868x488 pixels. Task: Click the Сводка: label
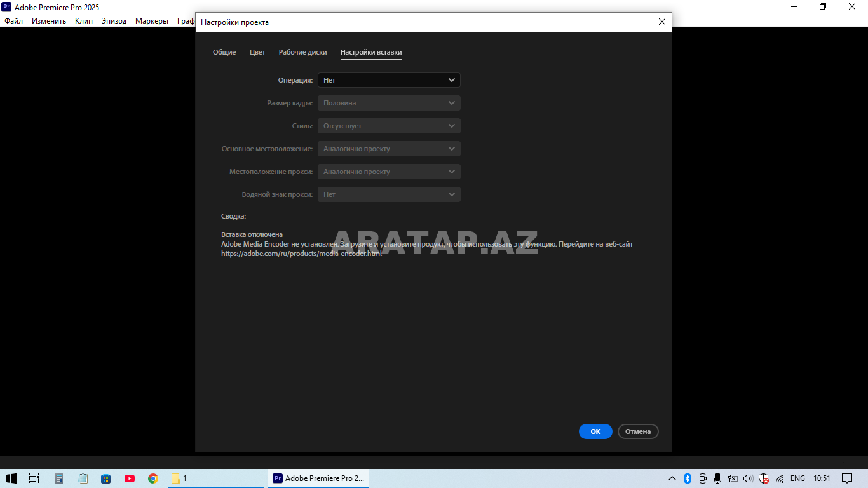coord(233,217)
